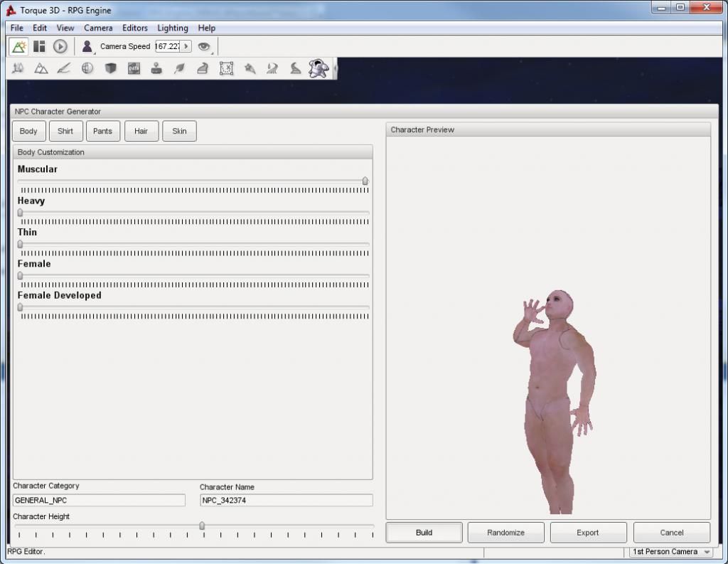Toggle the eye visibility options icon
Viewport: 728px width, 564px height.
(x=204, y=46)
